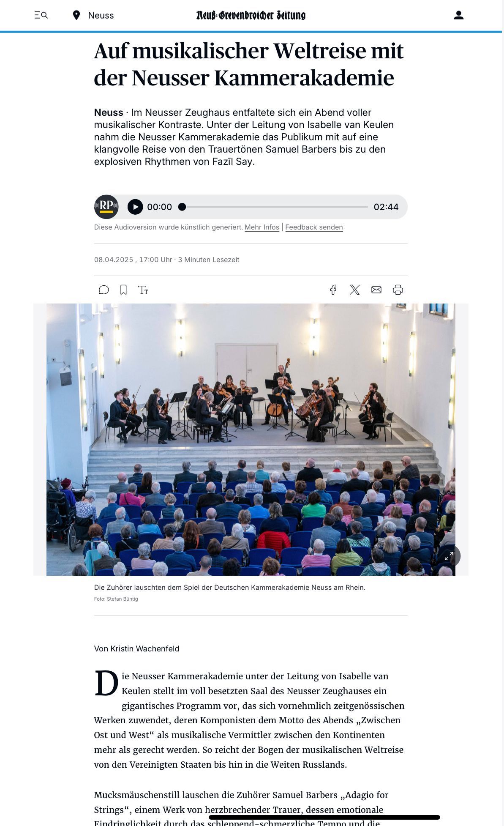Print the article
Image resolution: width=504 pixels, height=826 pixels.
tap(398, 290)
